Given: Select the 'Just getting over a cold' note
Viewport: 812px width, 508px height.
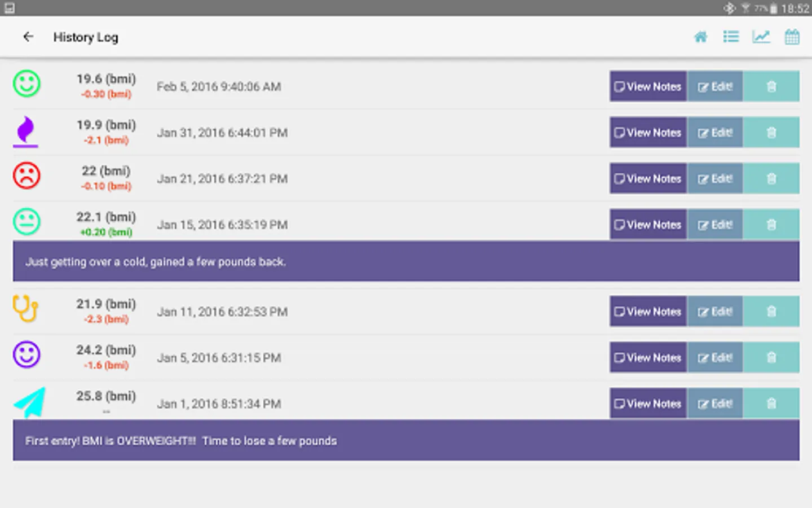Looking at the screenshot, I should pyautogui.click(x=156, y=262).
